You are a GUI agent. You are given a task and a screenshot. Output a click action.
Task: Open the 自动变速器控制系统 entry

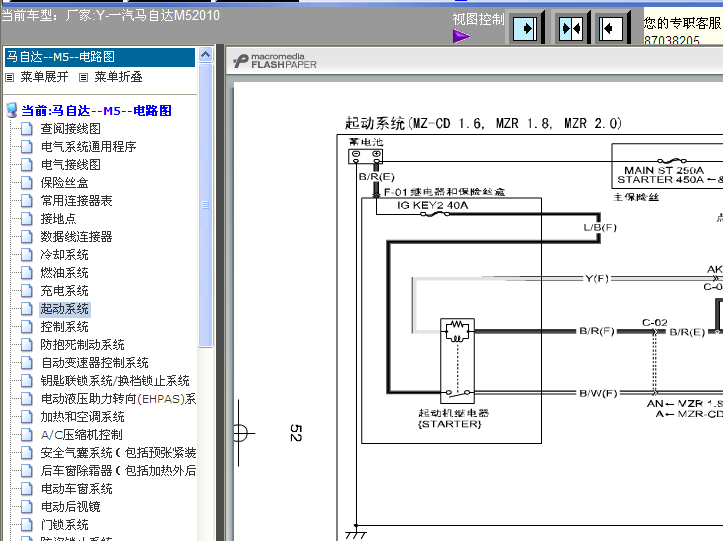tap(95, 363)
